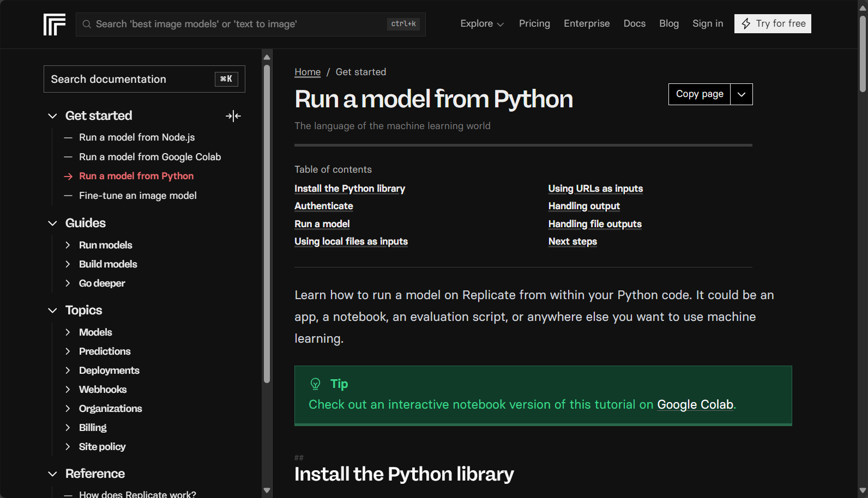Viewport: 868px width, 498px height.
Task: Jump to Handling output section
Action: (584, 206)
